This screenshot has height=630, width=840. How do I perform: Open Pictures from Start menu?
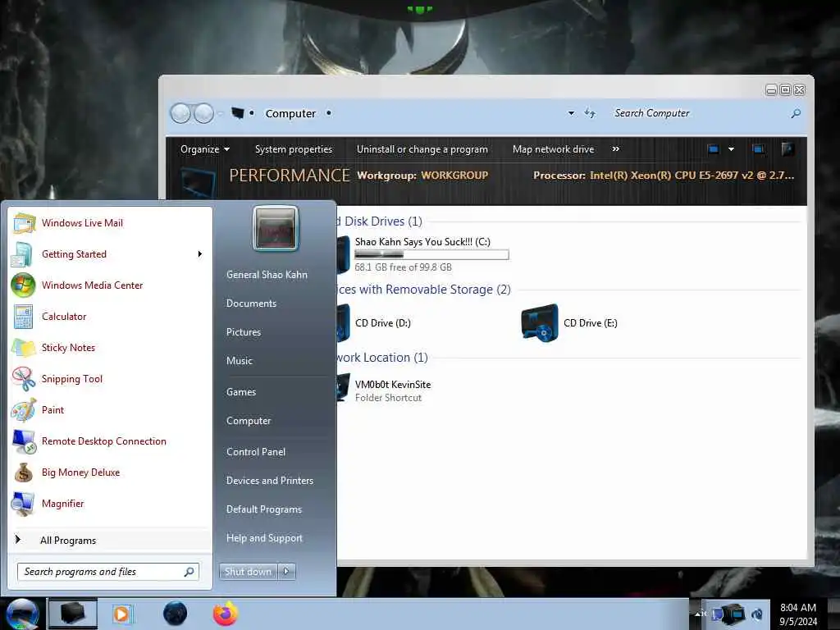point(243,332)
